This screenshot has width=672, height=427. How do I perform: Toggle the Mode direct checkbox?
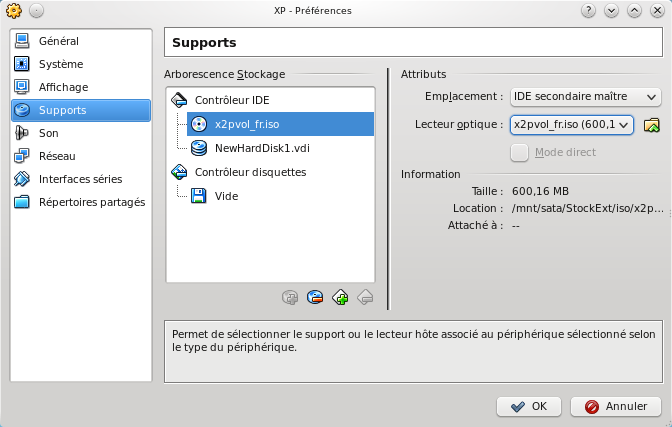click(519, 152)
